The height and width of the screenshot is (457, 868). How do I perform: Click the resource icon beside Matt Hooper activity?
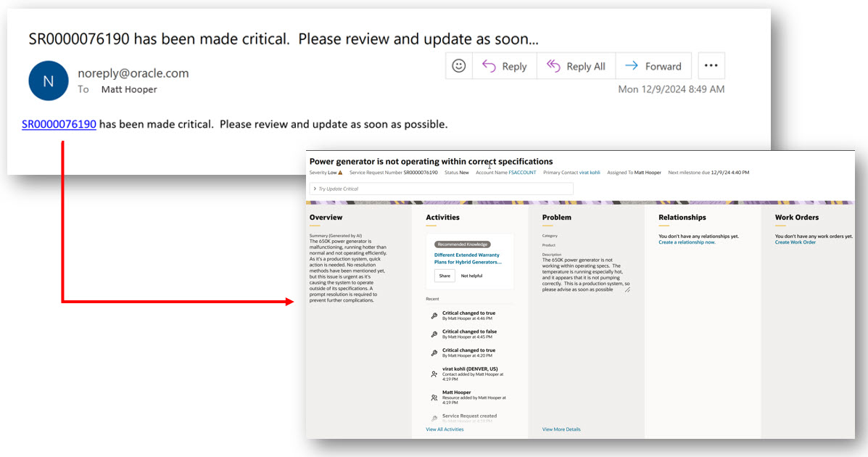pyautogui.click(x=434, y=398)
